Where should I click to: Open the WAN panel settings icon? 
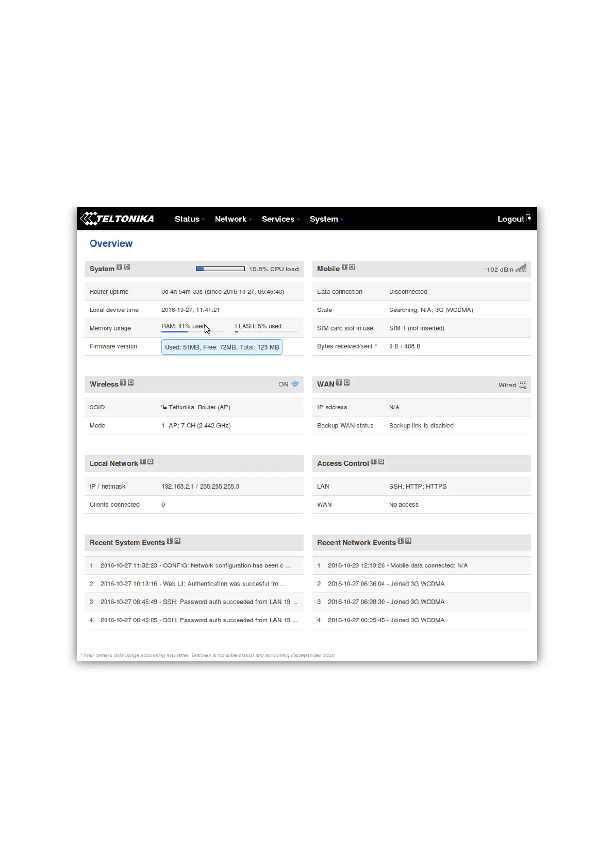pyautogui.click(x=346, y=382)
